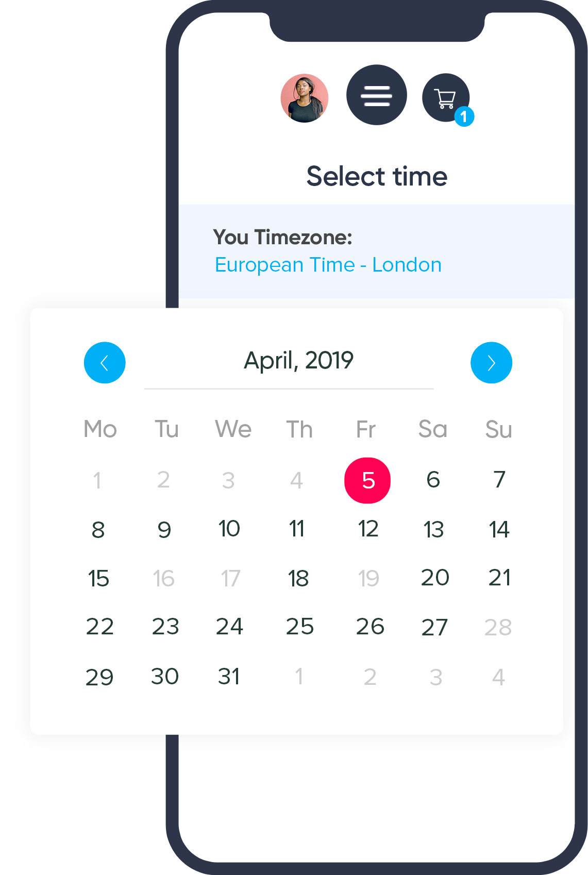588x875 pixels.
Task: Click the cart badge showing 1 item
Action: [464, 117]
